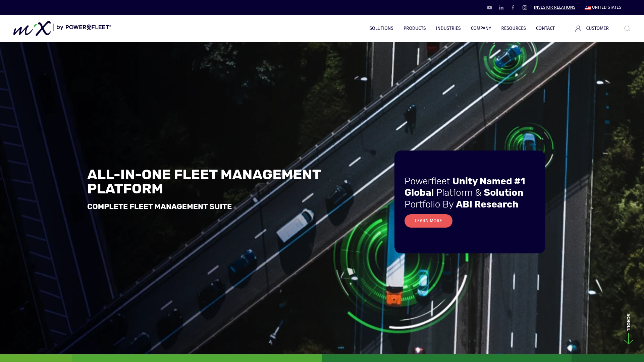The image size is (644, 362).
Task: Select the customer account user icon
Action: tap(578, 28)
